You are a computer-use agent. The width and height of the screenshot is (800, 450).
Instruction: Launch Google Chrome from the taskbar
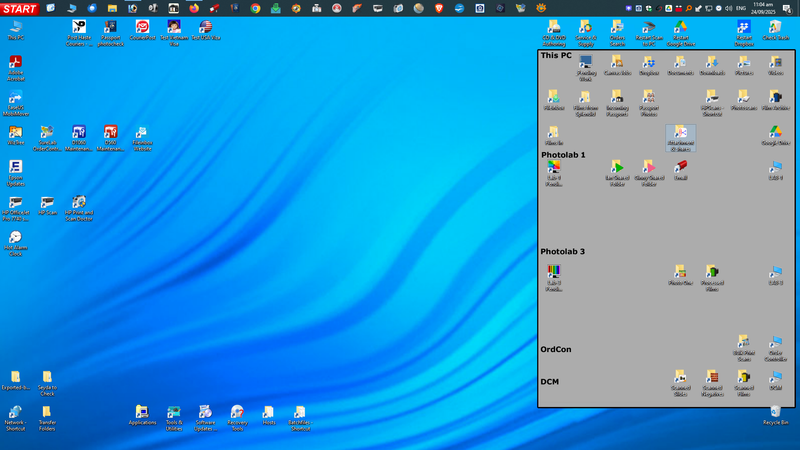click(x=255, y=8)
